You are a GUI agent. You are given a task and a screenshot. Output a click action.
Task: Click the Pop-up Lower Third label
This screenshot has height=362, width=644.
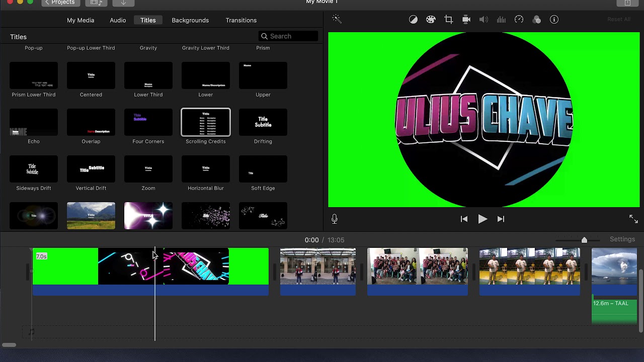(91, 48)
